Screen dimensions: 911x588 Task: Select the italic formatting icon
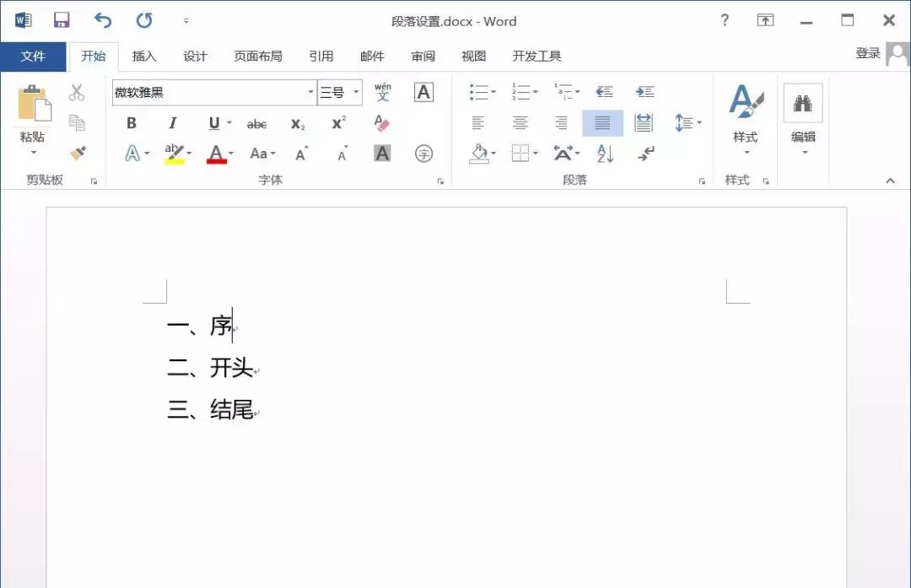click(172, 123)
